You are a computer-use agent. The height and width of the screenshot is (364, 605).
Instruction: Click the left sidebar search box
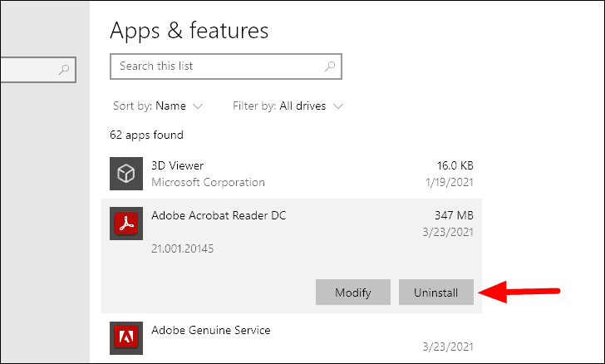coord(38,70)
